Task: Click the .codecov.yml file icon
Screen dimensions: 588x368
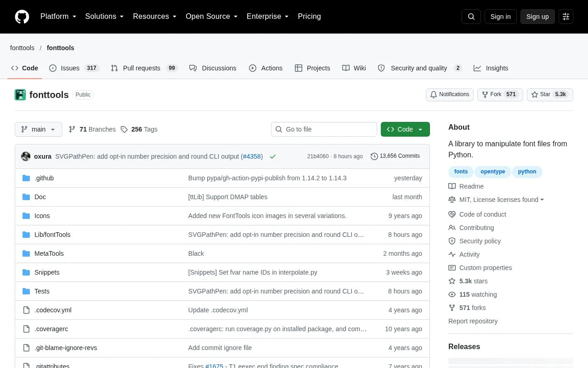Action: (x=26, y=310)
